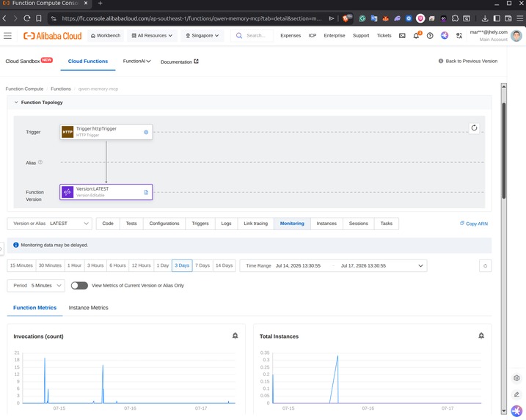Switch to the Logs tab
Viewport: 526px width, 420px height.
click(x=226, y=224)
